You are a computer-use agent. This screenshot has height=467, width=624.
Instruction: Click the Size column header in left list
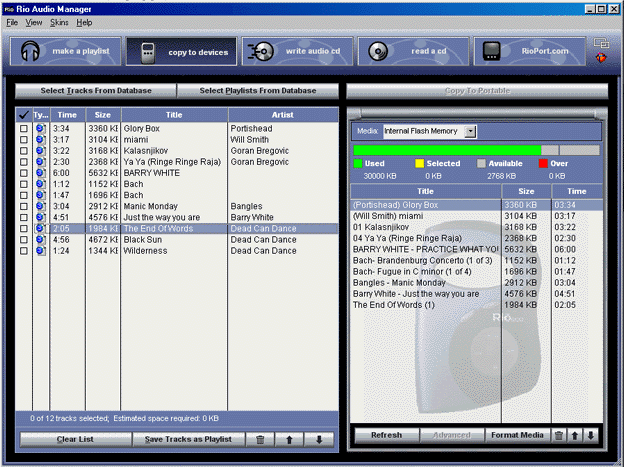tap(103, 115)
